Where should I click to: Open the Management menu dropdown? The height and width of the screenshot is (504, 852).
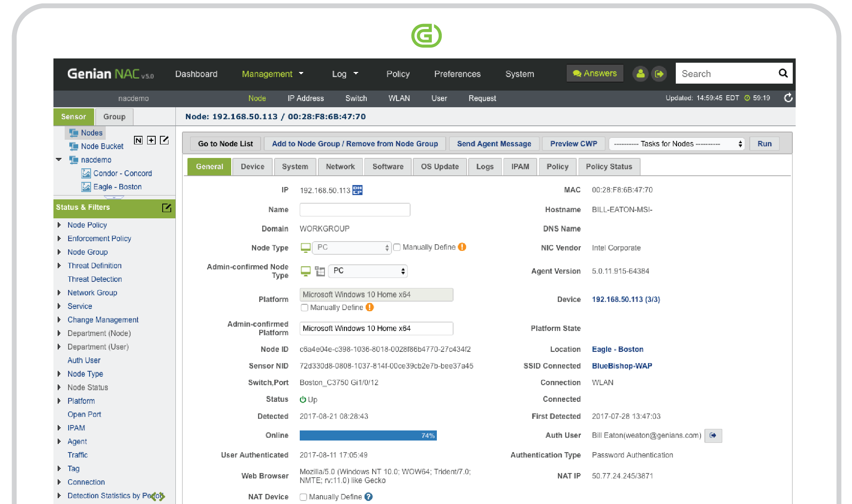coord(272,74)
